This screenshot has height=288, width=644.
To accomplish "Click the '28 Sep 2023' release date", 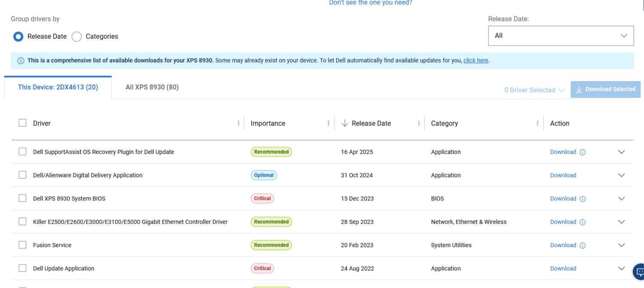I will 357,222.
